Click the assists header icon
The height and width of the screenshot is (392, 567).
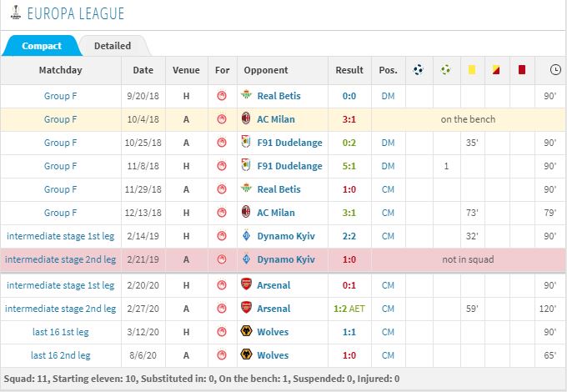point(446,69)
